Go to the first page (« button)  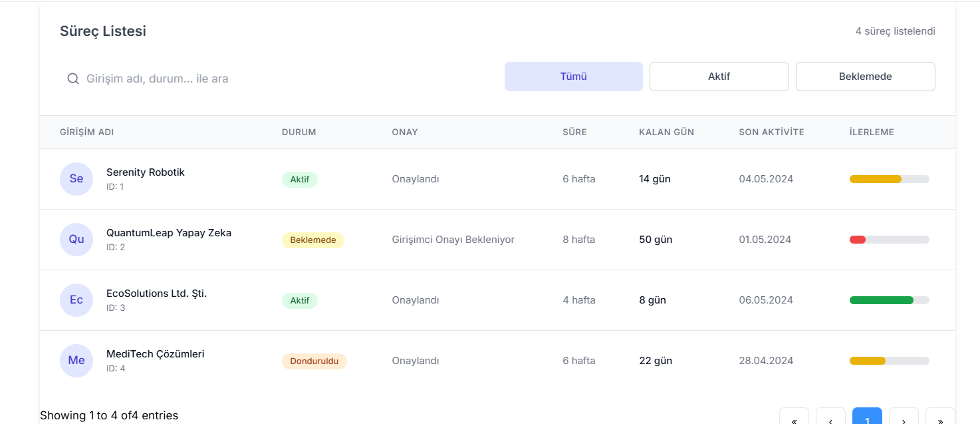pos(794,417)
